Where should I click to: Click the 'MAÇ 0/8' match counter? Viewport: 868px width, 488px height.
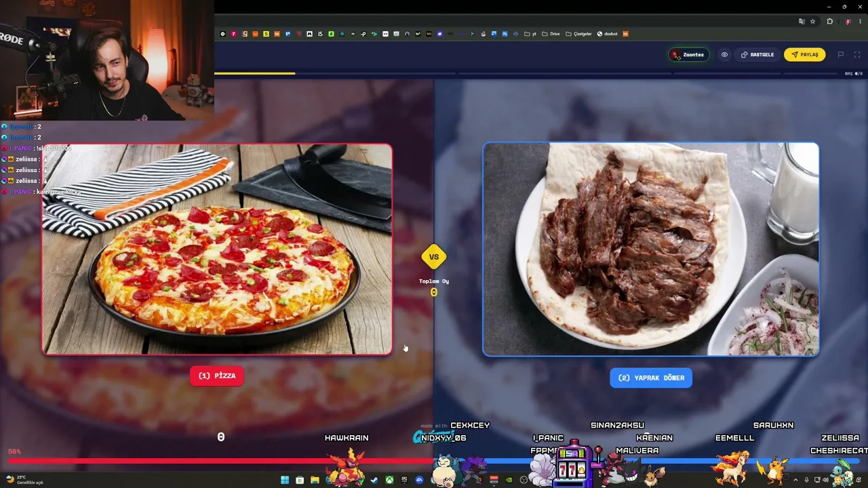tap(854, 73)
